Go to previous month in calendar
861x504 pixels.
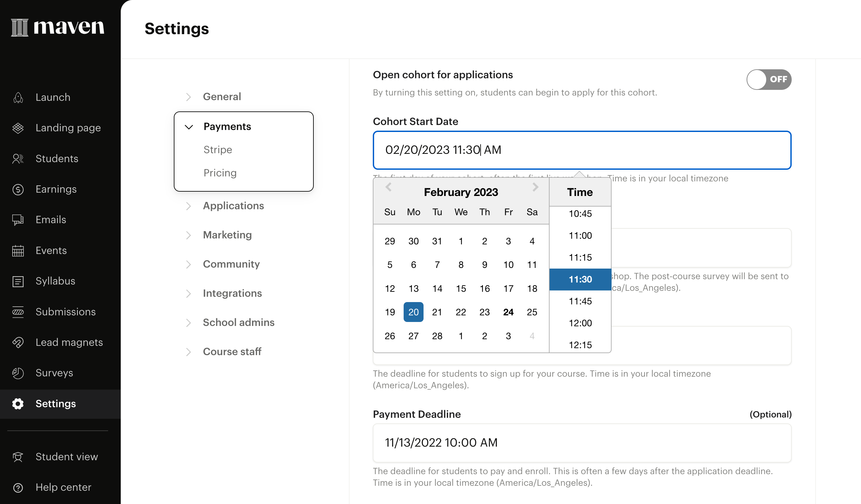[388, 187]
